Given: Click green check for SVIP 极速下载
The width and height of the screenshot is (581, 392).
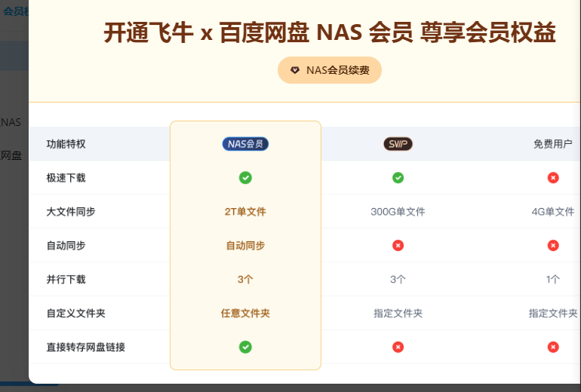Looking at the screenshot, I should tap(398, 178).
